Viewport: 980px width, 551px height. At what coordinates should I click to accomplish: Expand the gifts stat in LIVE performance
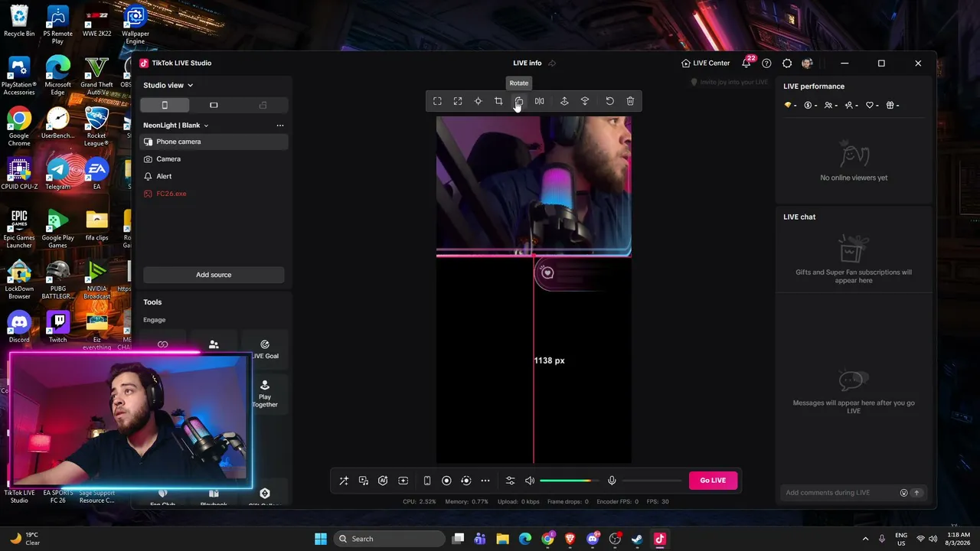pos(893,106)
